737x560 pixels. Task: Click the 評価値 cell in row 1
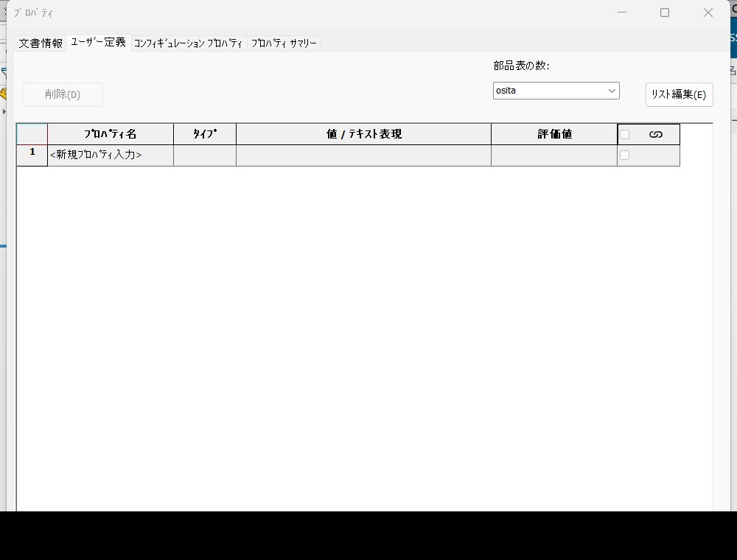click(x=554, y=155)
